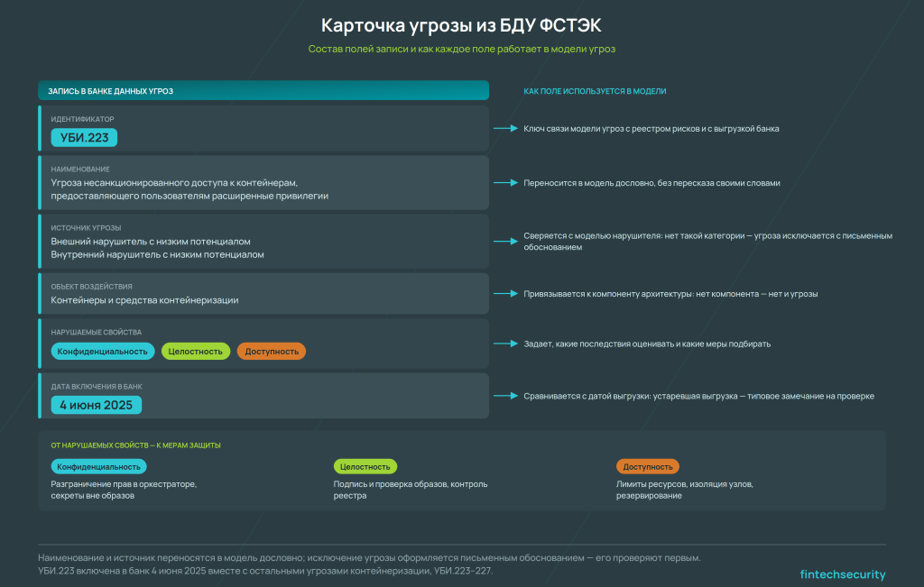Screen dimensions: 924x587
Task: Click От нарушаемых свойств — к мерам защиты
Action: (136, 445)
